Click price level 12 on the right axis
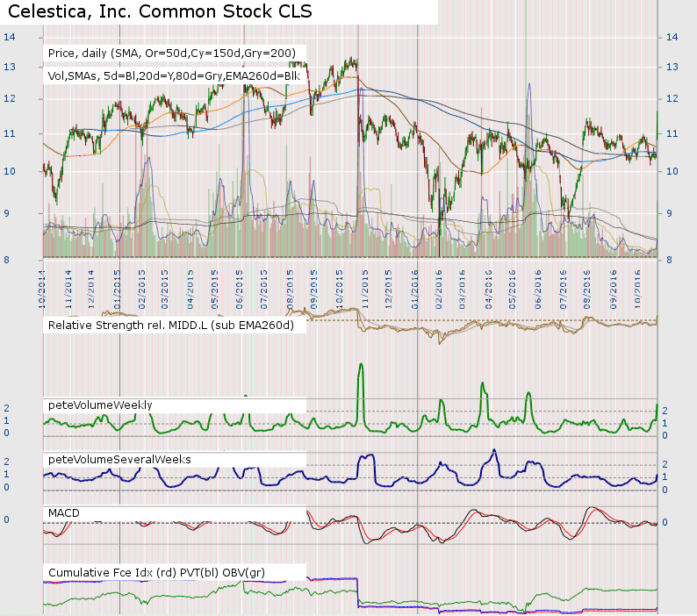This screenshot has height=616, width=697. click(x=672, y=98)
